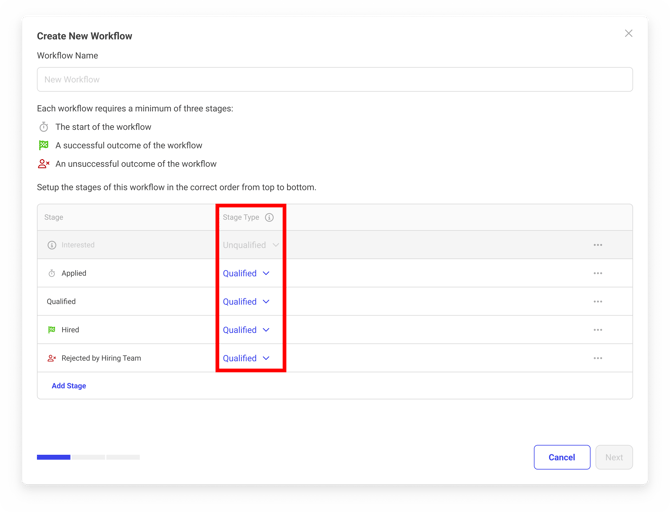Open more options for Qualified stage

coord(597,301)
